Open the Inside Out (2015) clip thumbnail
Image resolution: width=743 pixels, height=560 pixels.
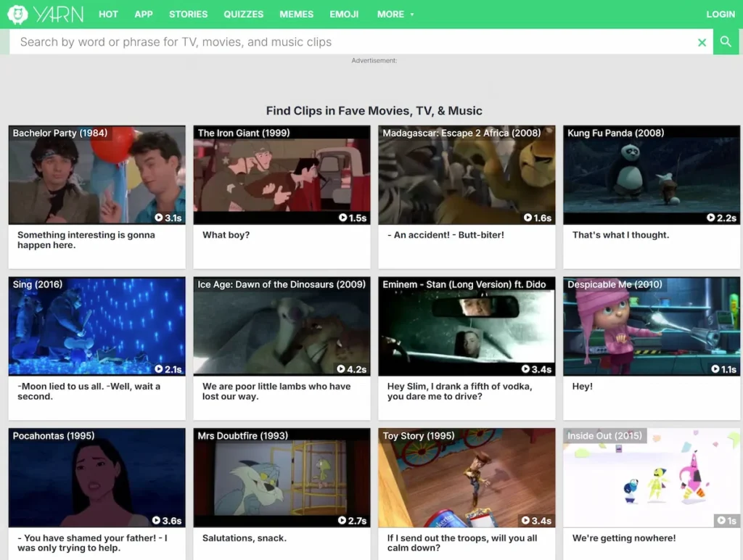pos(652,478)
